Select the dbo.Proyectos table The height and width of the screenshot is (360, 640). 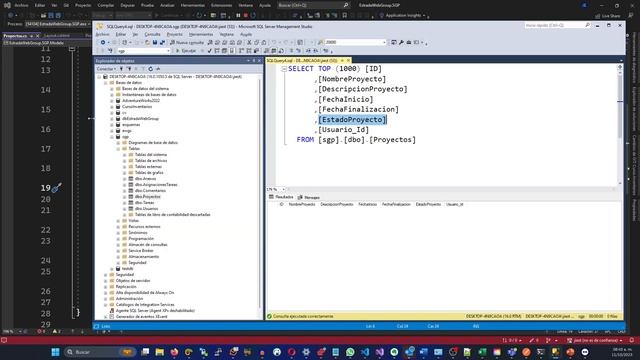coord(147,197)
